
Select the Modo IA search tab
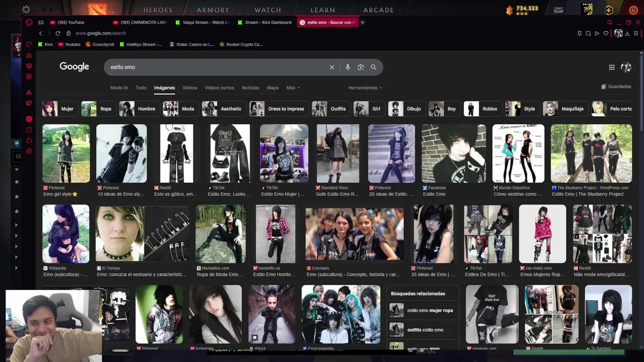[x=119, y=87]
